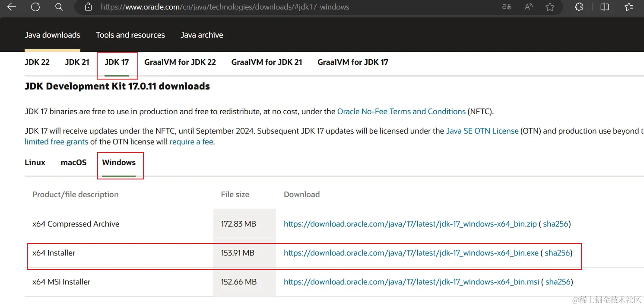
Task: Click the JDK Development Kit 17.0.11 downloads heading
Action: click(117, 86)
